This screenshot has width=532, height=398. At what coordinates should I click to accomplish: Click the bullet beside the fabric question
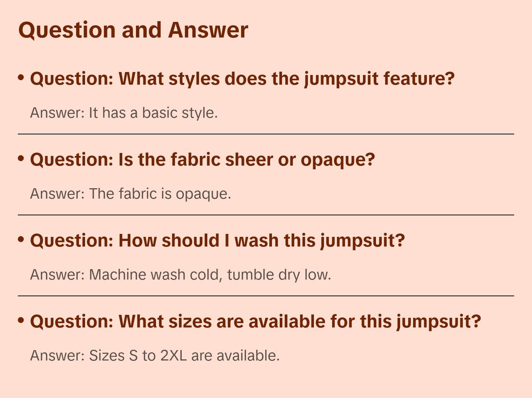(21, 158)
